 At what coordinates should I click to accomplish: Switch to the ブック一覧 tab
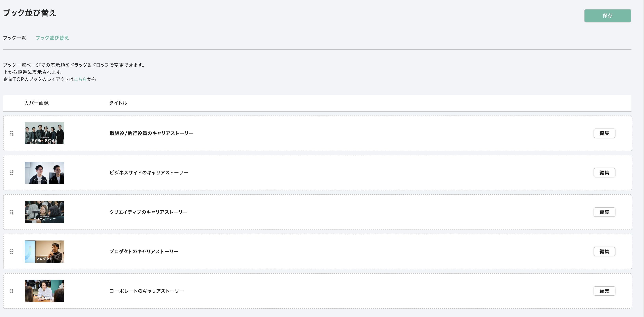(x=15, y=38)
